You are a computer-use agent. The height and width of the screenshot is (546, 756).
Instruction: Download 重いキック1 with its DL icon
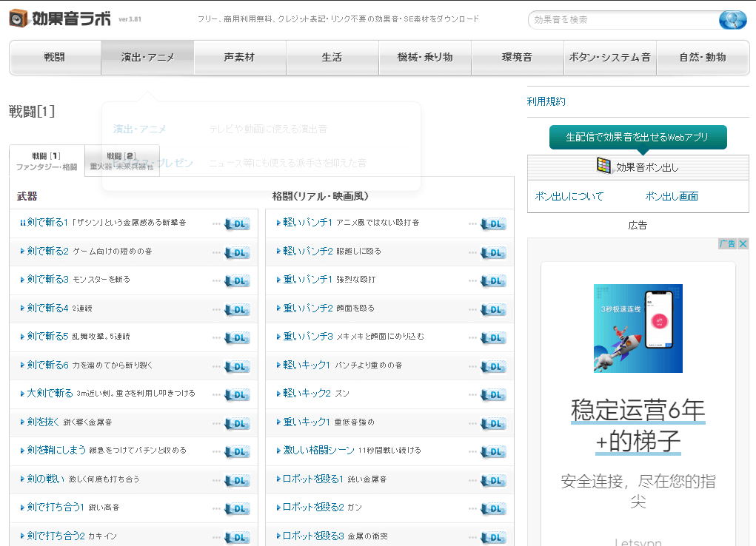pyautogui.click(x=493, y=423)
